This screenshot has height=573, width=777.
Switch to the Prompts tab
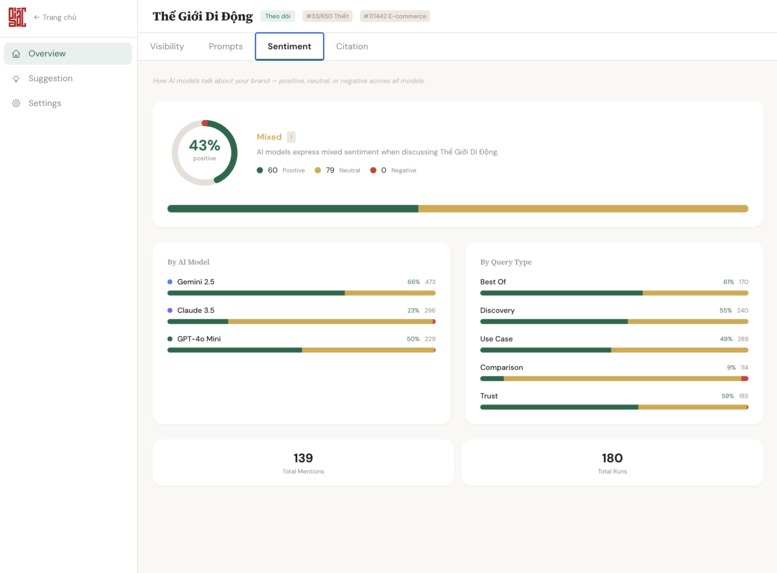click(x=225, y=47)
